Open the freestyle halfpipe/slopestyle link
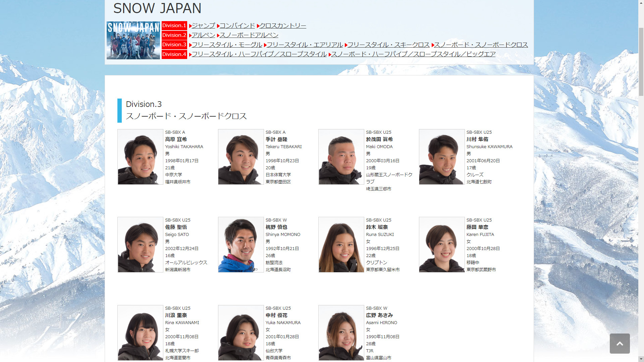644x362 pixels. 259,54
